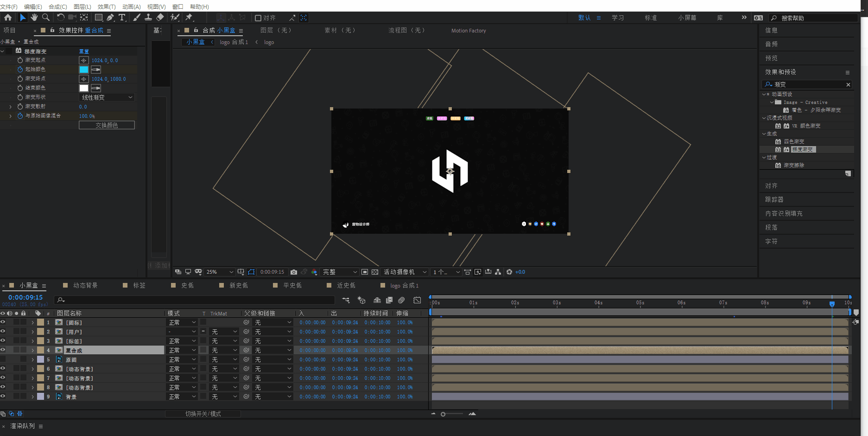
Task: Select the Eraser tool
Action: coord(160,18)
